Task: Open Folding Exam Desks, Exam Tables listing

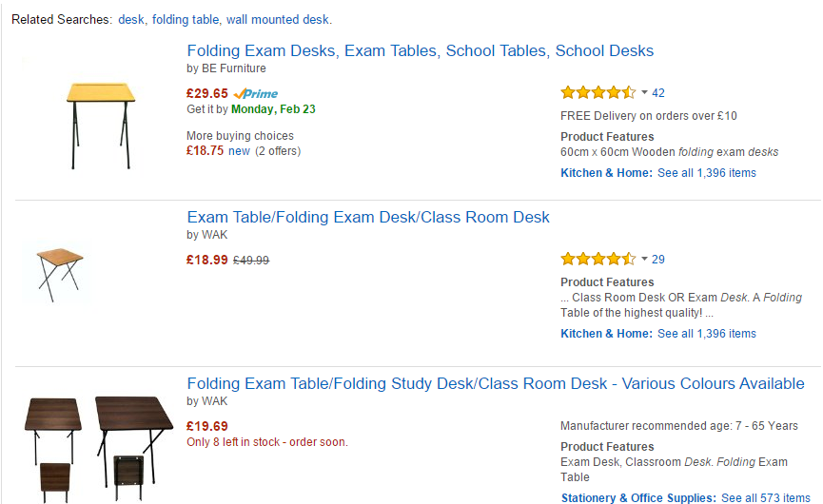Action: (421, 51)
